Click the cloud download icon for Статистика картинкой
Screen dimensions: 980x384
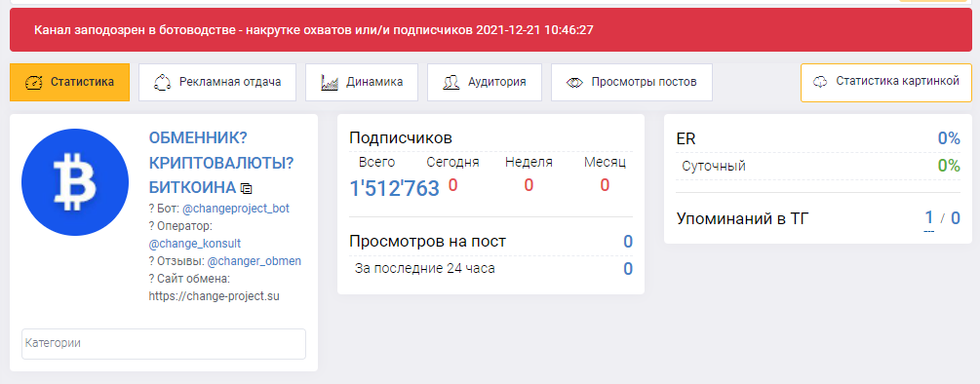pos(820,82)
